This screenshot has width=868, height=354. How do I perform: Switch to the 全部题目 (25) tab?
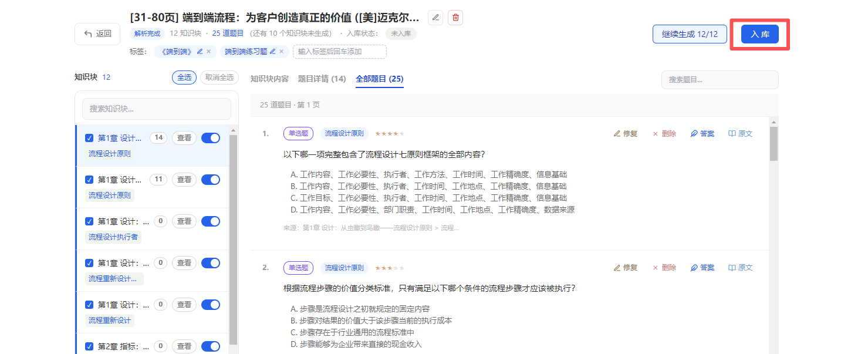pyautogui.click(x=380, y=79)
